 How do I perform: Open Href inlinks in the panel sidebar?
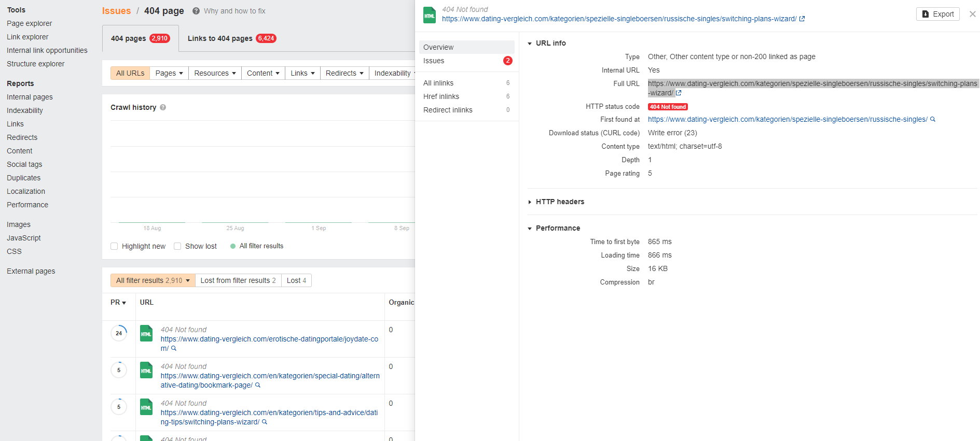[x=467, y=96]
